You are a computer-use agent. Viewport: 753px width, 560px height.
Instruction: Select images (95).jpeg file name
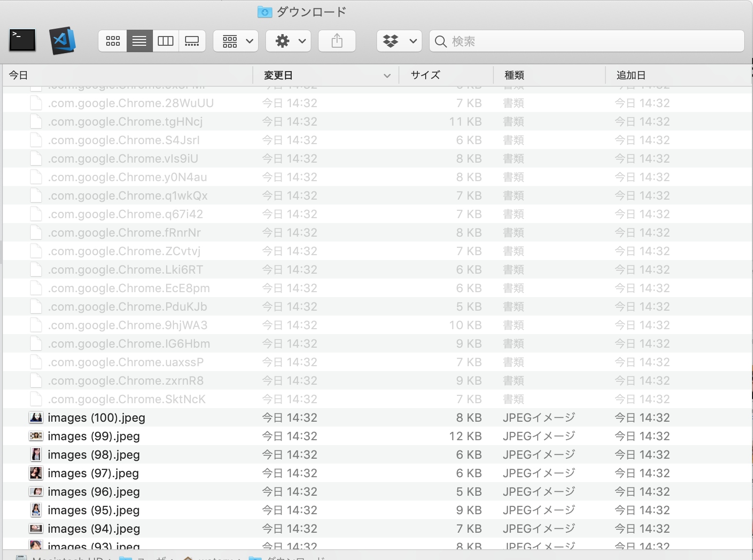94,510
